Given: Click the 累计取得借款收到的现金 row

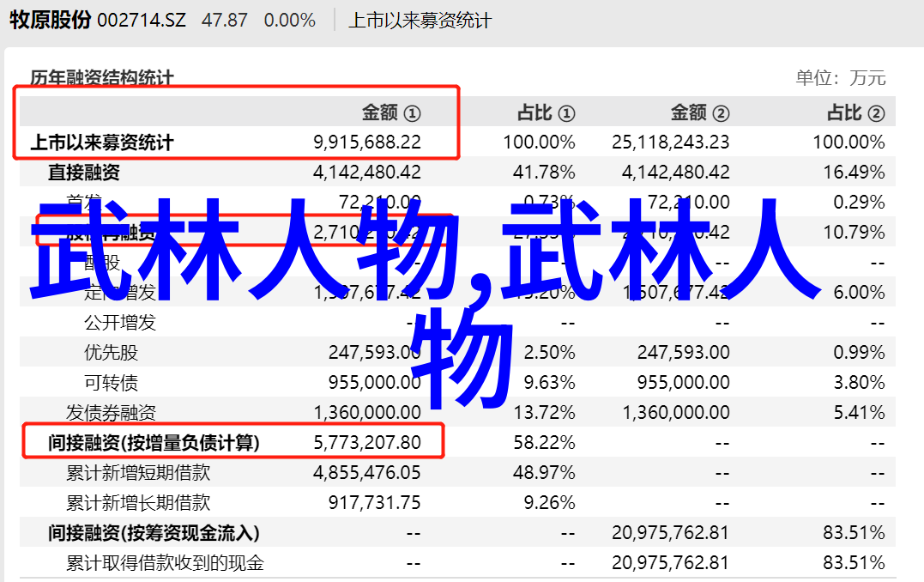Looking at the screenshot, I should click(165, 563).
